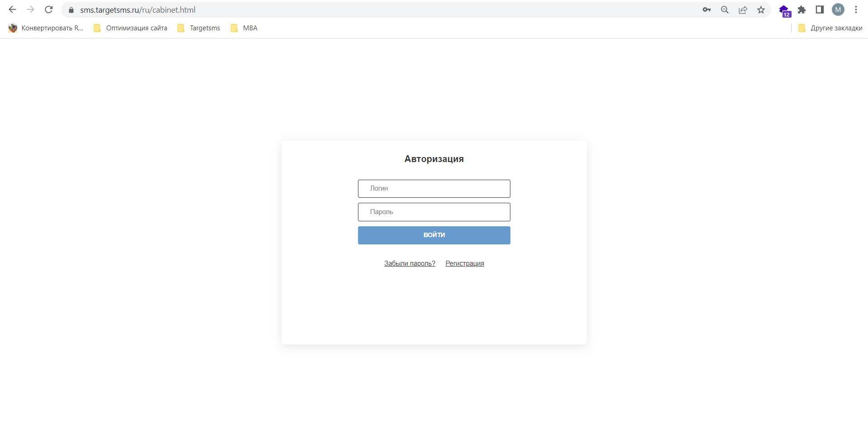Open the Оптимизация сайта bookmark folder
The height and width of the screenshot is (444, 868).
click(x=130, y=28)
